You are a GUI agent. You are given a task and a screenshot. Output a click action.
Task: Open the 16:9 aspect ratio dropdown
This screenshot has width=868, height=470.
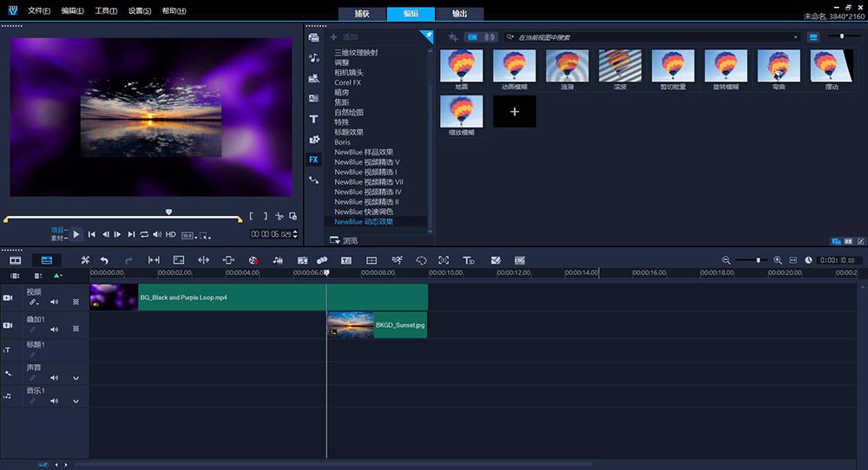(188, 234)
